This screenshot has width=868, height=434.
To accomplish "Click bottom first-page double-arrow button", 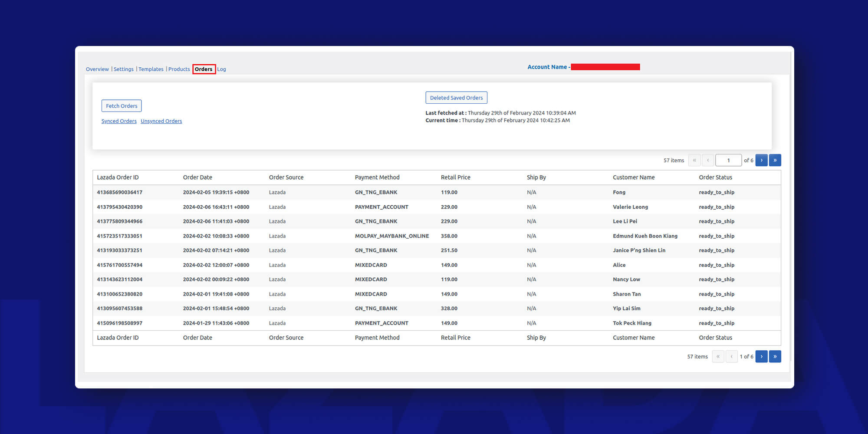I will coord(718,356).
